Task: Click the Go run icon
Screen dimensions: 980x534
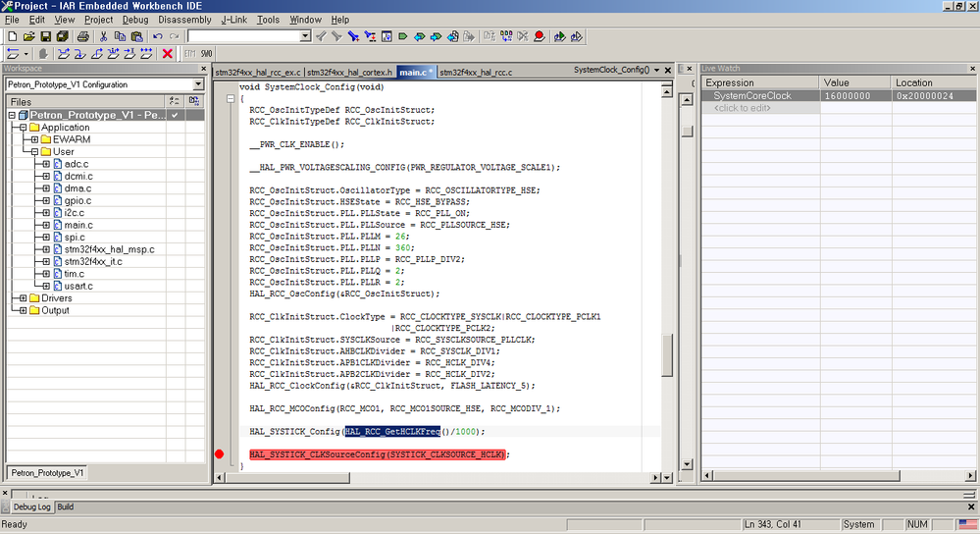Action: 146,54
